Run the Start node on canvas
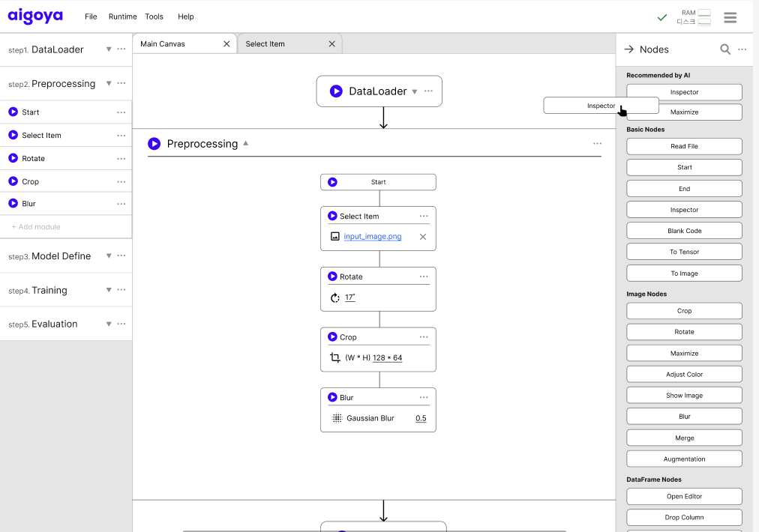Screen dimensions: 759x532 [x=332, y=182]
